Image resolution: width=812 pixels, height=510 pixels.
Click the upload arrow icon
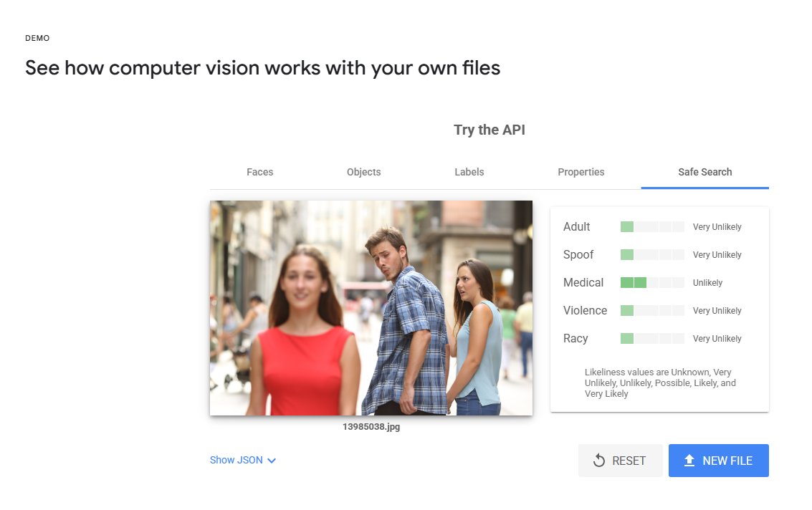coord(689,461)
